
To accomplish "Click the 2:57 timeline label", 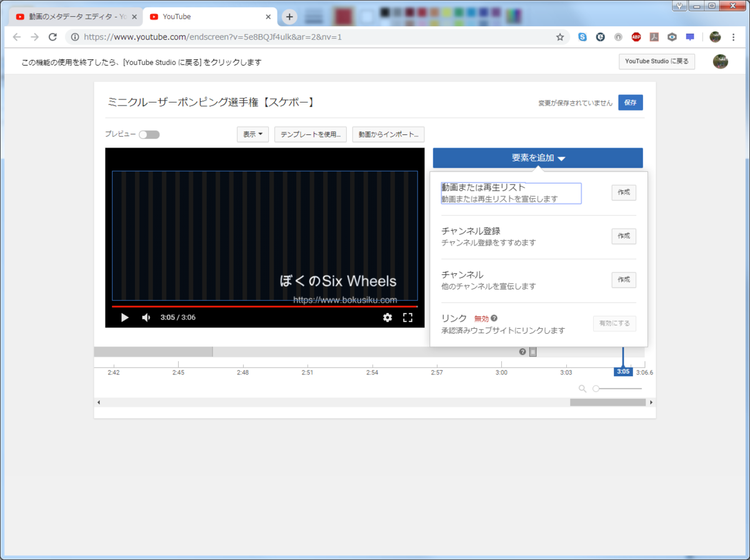I will 437,372.
